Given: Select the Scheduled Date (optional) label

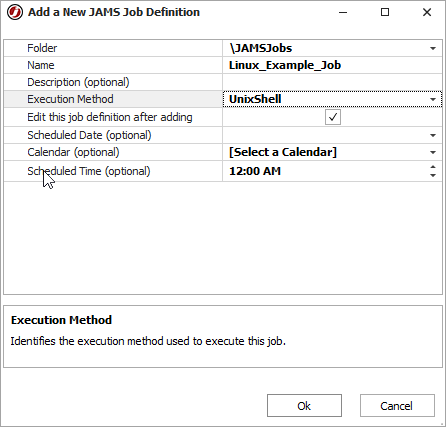Looking at the screenshot, I should point(89,135).
